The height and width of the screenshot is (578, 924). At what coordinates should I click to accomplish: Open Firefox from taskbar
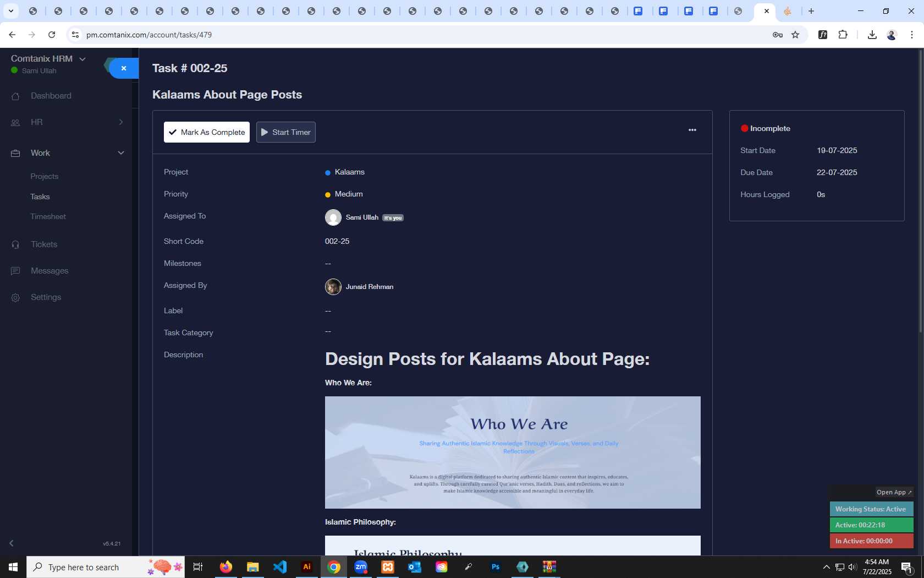coord(226,567)
